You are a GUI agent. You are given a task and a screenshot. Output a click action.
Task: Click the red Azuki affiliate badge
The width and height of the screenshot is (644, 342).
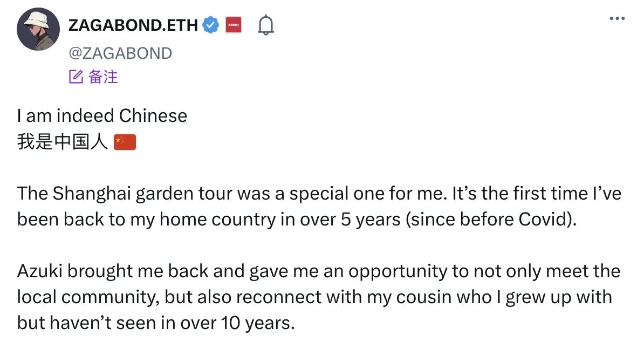[234, 25]
